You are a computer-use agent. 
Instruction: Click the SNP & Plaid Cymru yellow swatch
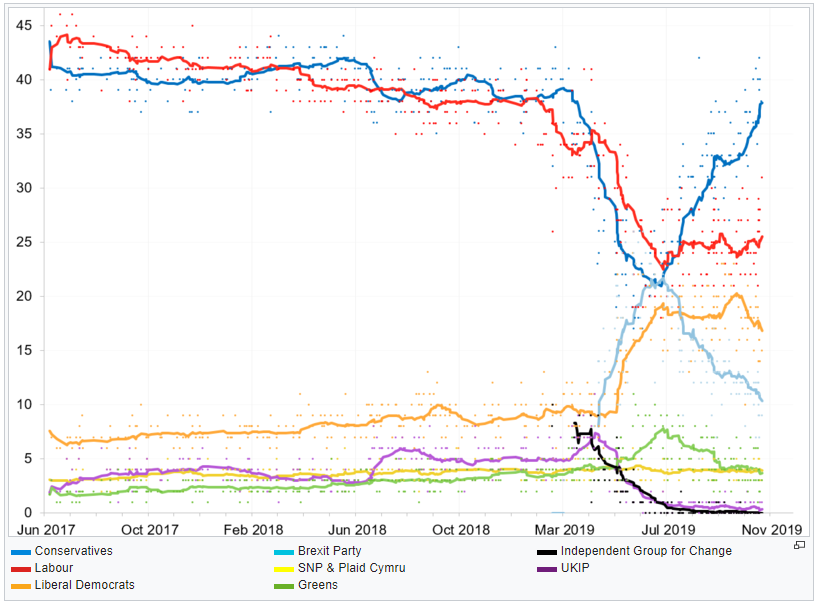click(284, 568)
